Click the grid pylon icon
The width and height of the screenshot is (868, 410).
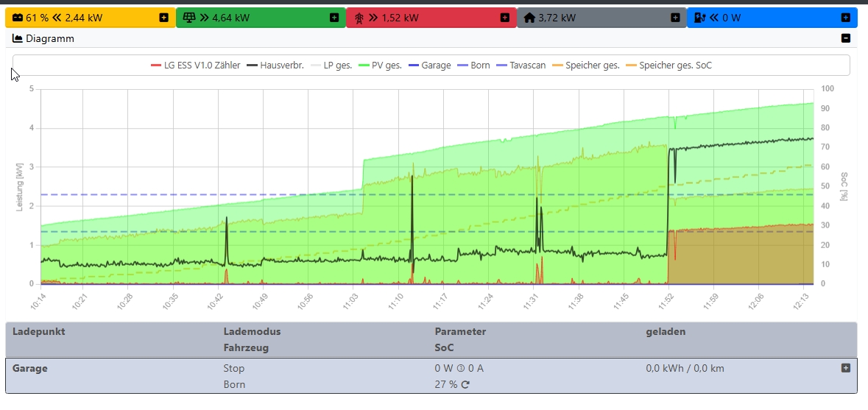pos(359,18)
